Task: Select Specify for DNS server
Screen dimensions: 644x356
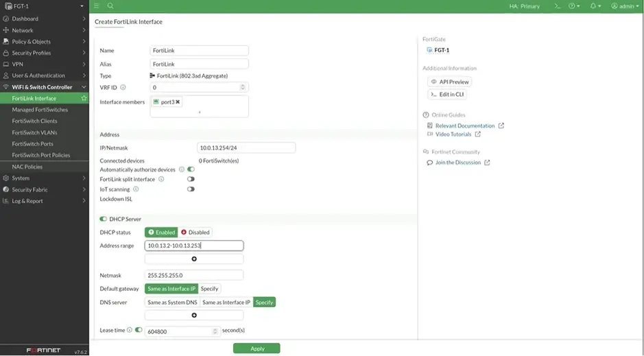Action: 264,302
